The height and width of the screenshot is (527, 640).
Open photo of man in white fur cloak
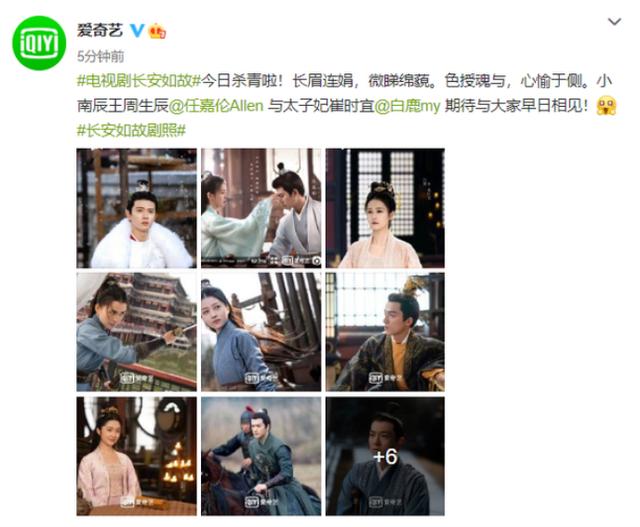[x=136, y=208]
